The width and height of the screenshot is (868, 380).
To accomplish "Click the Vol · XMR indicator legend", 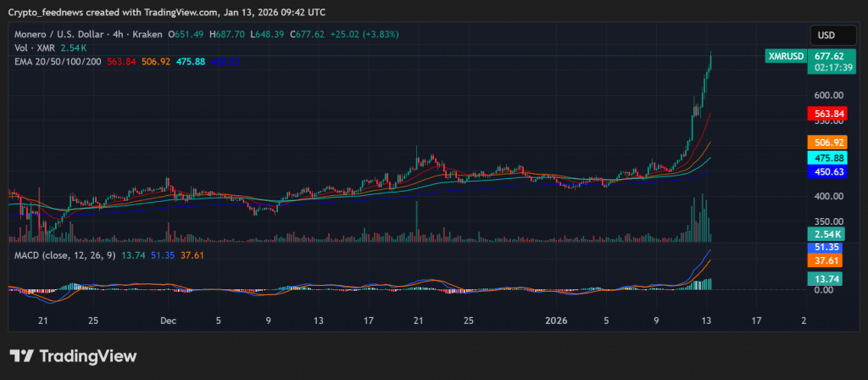I will (34, 48).
